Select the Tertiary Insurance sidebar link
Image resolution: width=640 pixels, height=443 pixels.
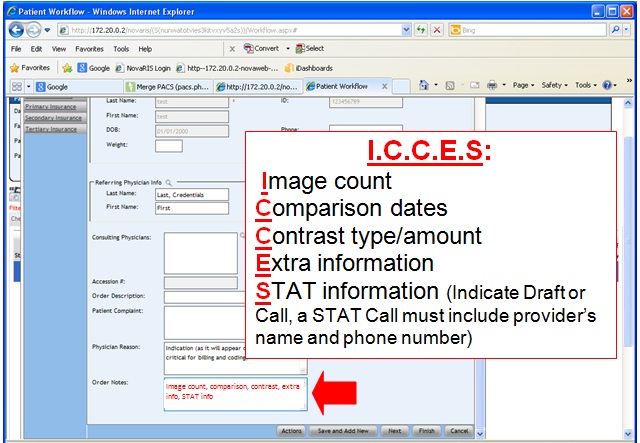(51, 129)
